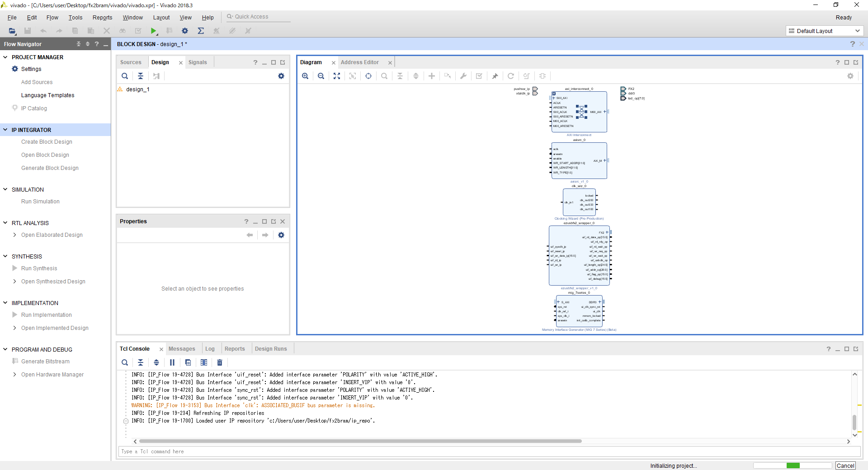Open the Open Project folder icon

(x=12, y=31)
